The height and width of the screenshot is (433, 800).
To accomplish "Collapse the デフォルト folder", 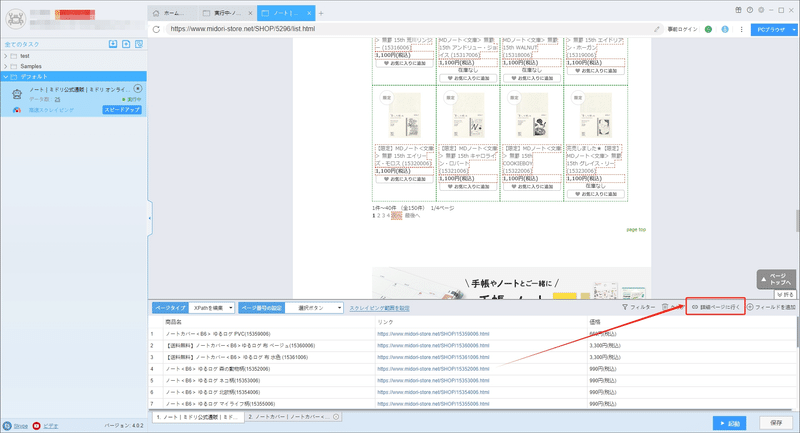I will pos(6,77).
